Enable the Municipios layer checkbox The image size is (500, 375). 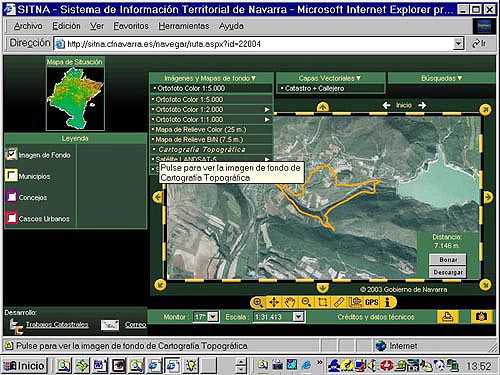(x=12, y=175)
